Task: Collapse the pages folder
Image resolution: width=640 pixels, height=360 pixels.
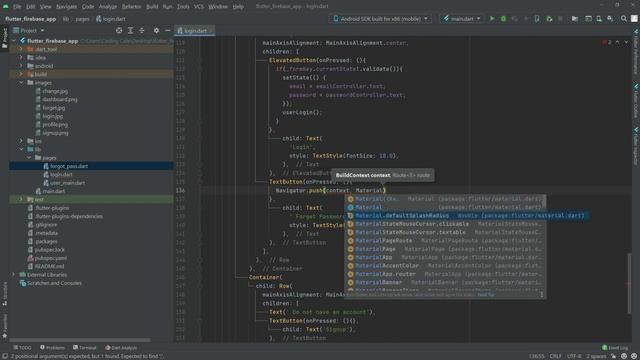Action: coord(29,158)
